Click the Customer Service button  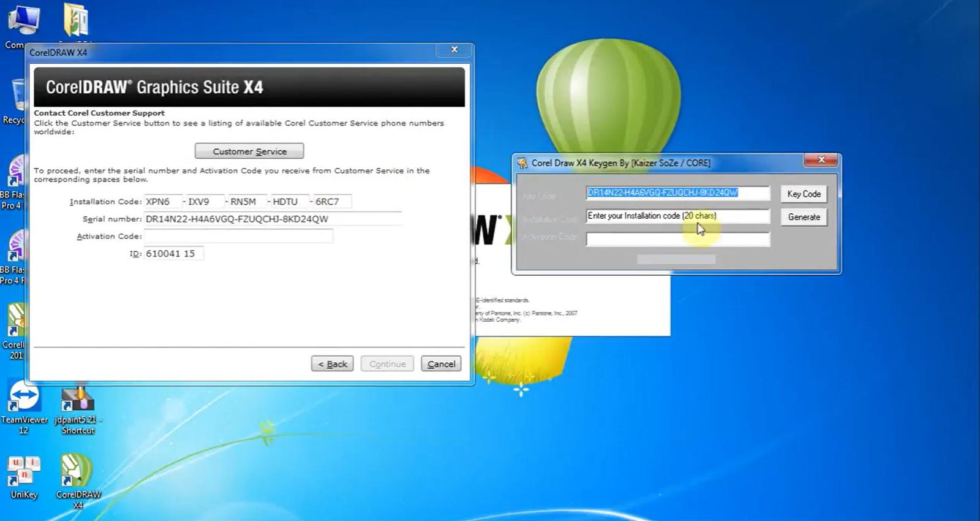[x=249, y=151]
